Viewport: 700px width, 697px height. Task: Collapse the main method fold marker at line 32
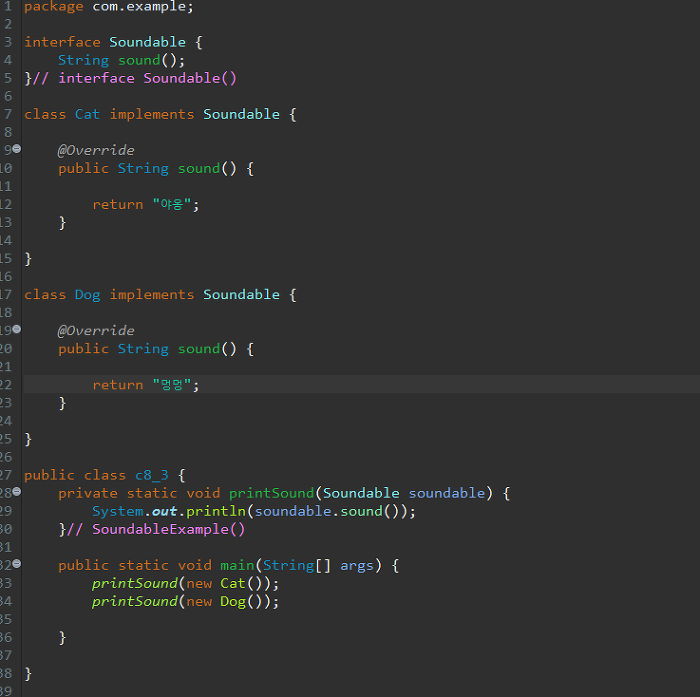pyautogui.click(x=17, y=564)
